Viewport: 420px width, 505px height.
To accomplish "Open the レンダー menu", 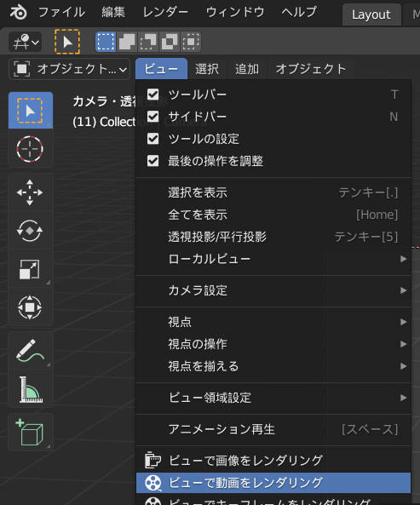I will pos(165,13).
